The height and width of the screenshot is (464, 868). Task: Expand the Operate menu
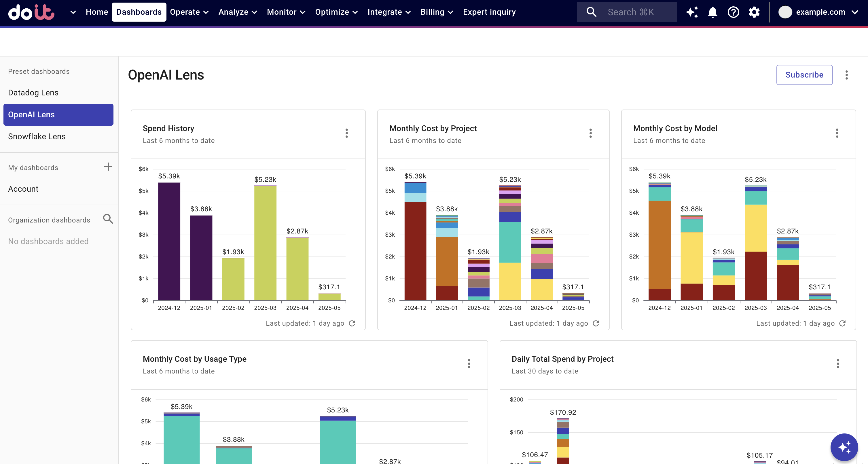(x=189, y=12)
